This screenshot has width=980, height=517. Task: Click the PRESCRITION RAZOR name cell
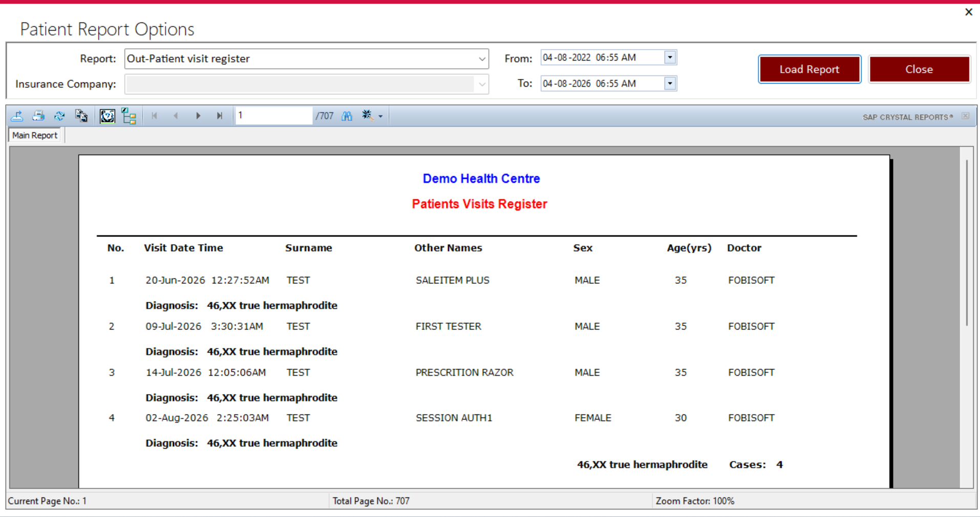point(464,373)
